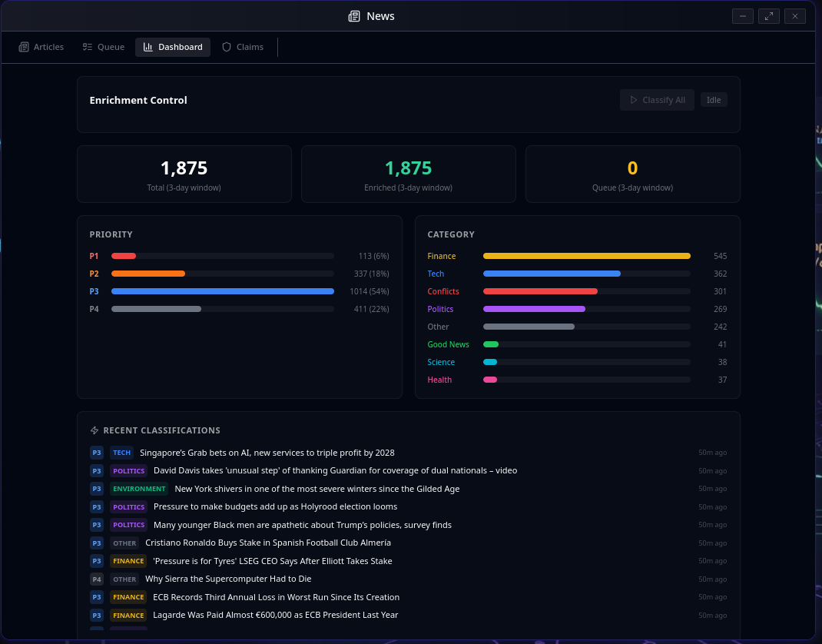Viewport: 822px width, 644px height.
Task: Click the POLITICS badge on the Holyrood election article
Action: click(128, 506)
